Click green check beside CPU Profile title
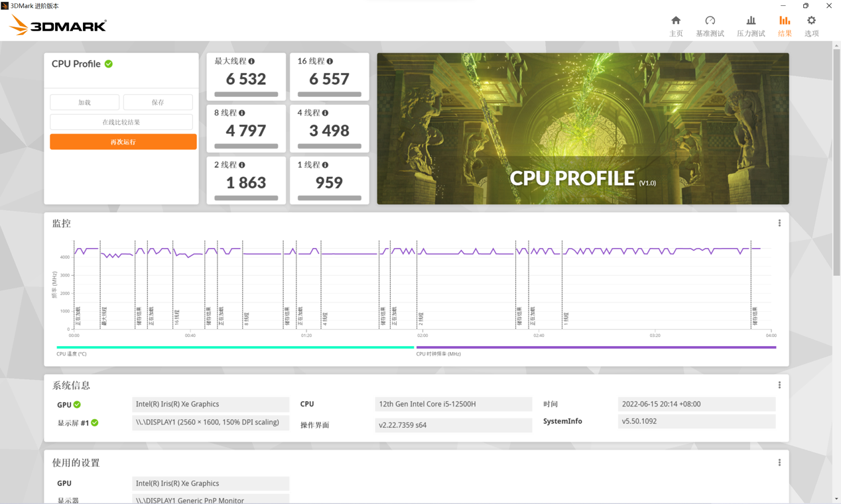The height and width of the screenshot is (504, 841). [109, 64]
